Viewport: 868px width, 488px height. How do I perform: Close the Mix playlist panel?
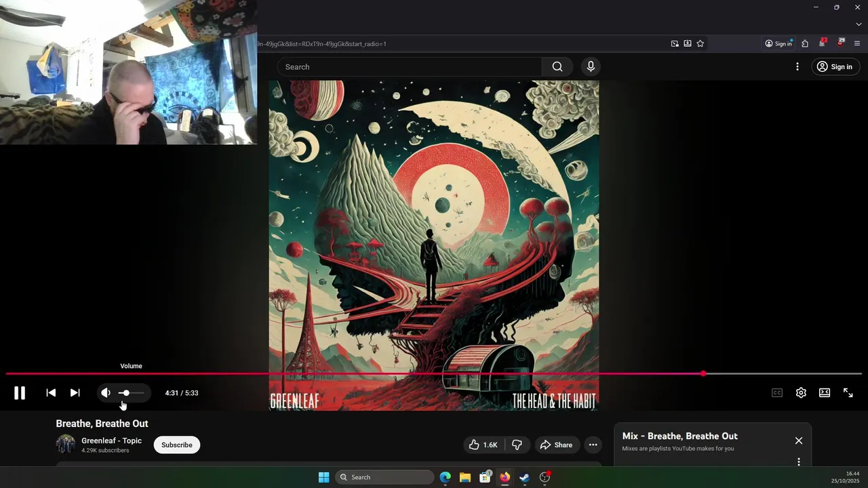click(799, 441)
